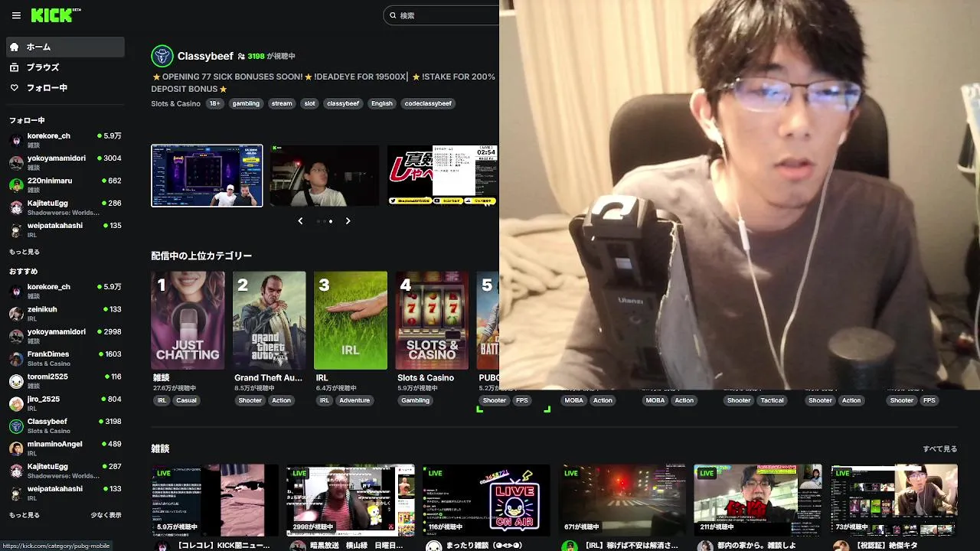Select the codeclassybeef tag

pos(428,103)
